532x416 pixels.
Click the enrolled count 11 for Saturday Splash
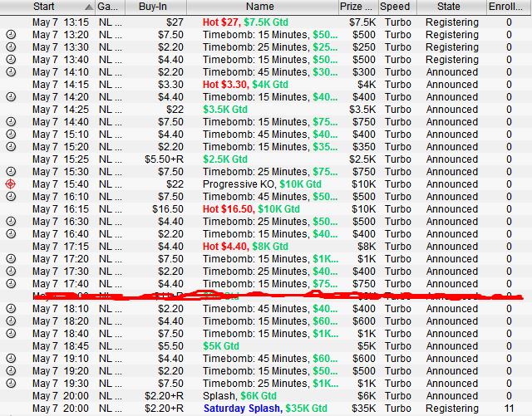(509, 409)
